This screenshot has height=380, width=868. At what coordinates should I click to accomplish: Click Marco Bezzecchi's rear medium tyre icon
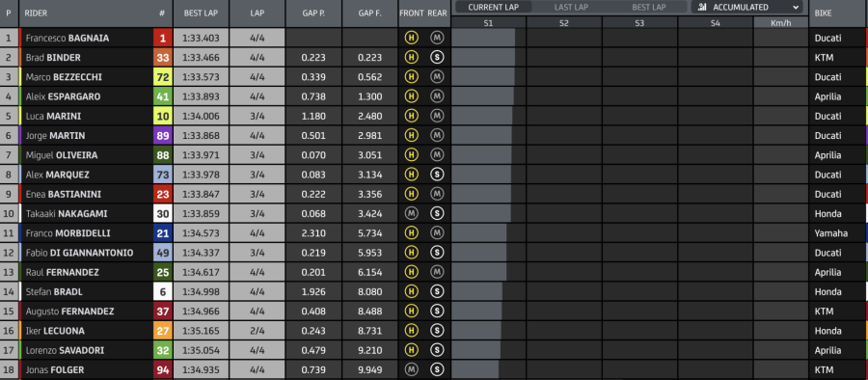(x=437, y=77)
